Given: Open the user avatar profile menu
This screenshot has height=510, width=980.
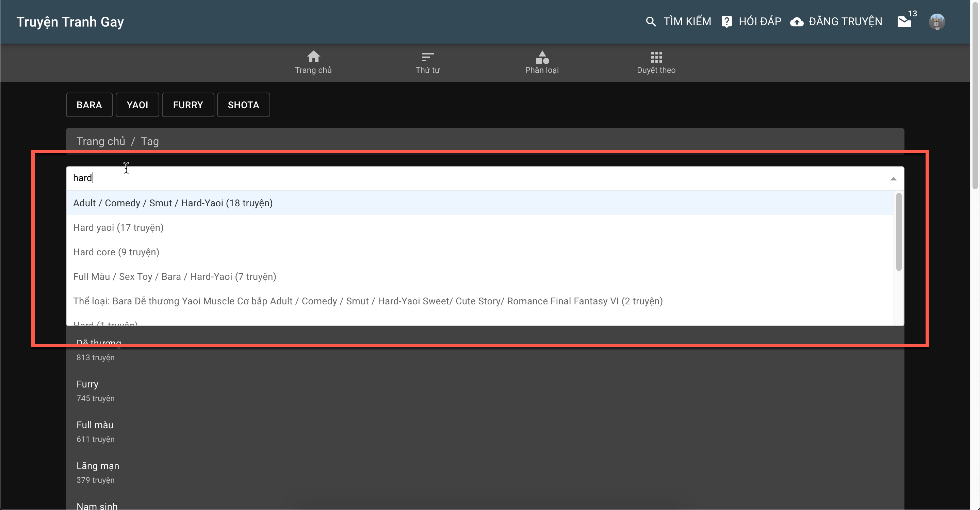Looking at the screenshot, I should 937,22.
